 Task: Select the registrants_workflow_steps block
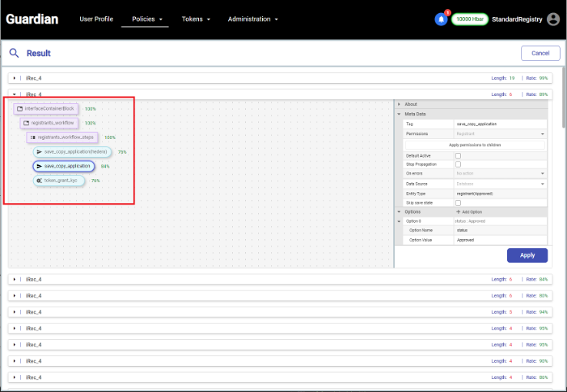(x=63, y=137)
